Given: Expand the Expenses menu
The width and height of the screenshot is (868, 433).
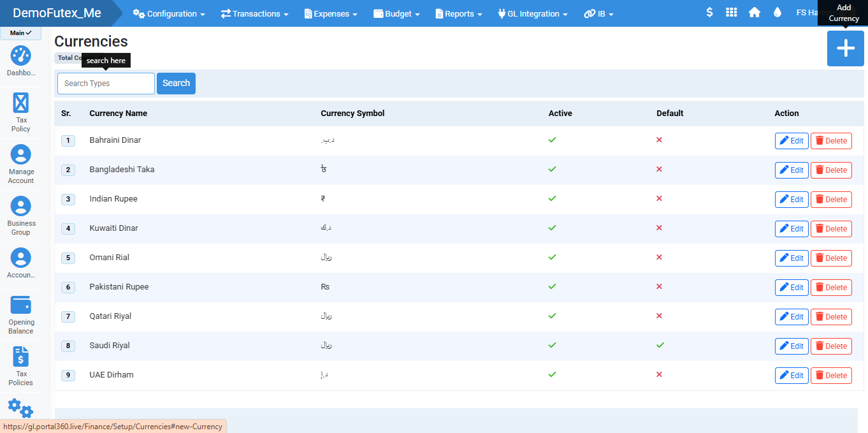Looking at the screenshot, I should coord(331,13).
